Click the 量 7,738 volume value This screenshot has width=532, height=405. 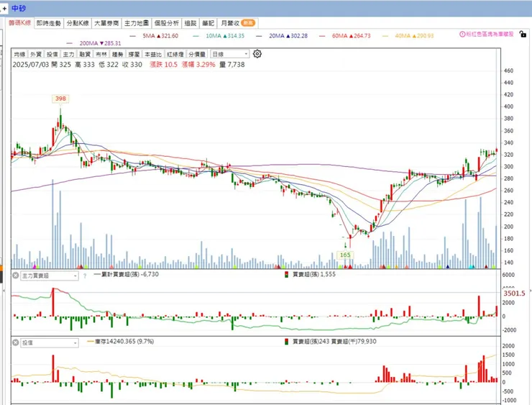coord(231,65)
